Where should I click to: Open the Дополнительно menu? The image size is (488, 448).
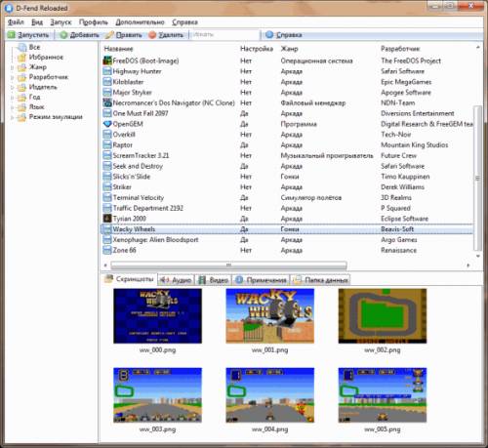(x=140, y=22)
